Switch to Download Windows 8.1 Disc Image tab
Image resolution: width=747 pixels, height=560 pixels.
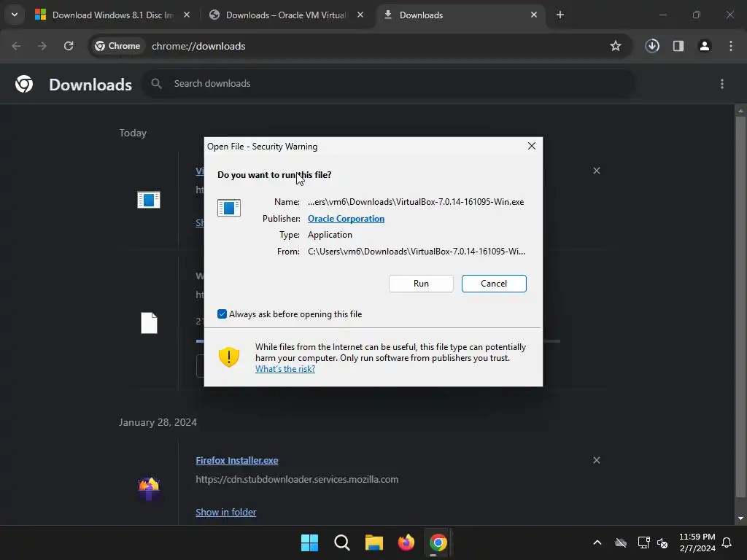[112, 15]
